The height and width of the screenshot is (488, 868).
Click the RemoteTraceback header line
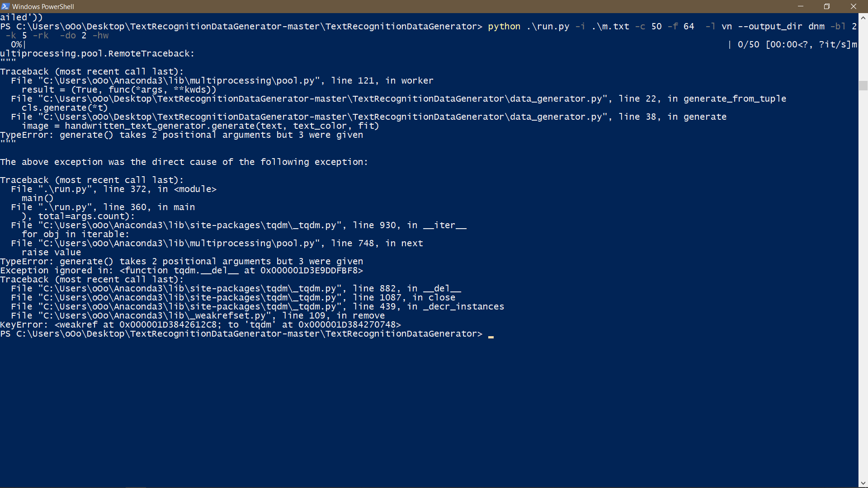[97, 53]
